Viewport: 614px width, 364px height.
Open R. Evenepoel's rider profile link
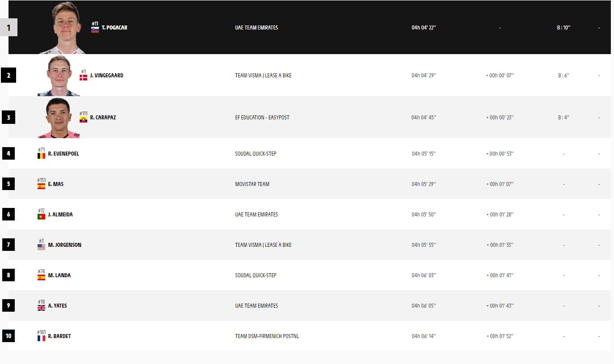coord(63,154)
